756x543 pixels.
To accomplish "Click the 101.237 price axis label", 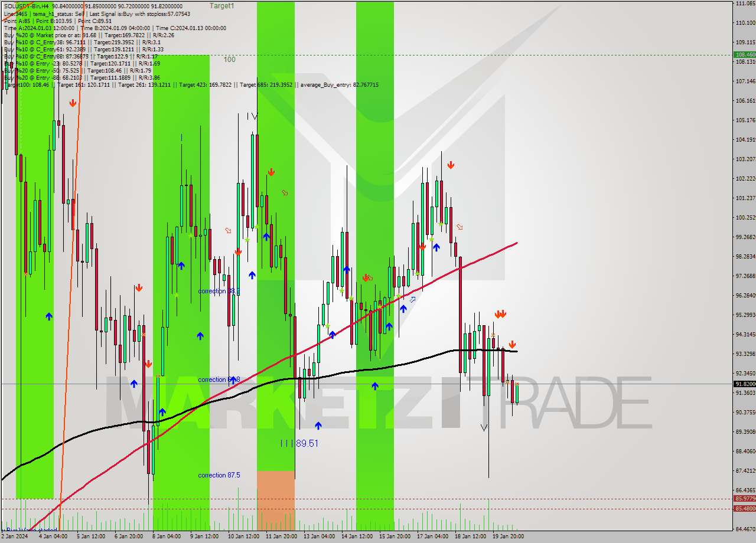I will 746,198.
